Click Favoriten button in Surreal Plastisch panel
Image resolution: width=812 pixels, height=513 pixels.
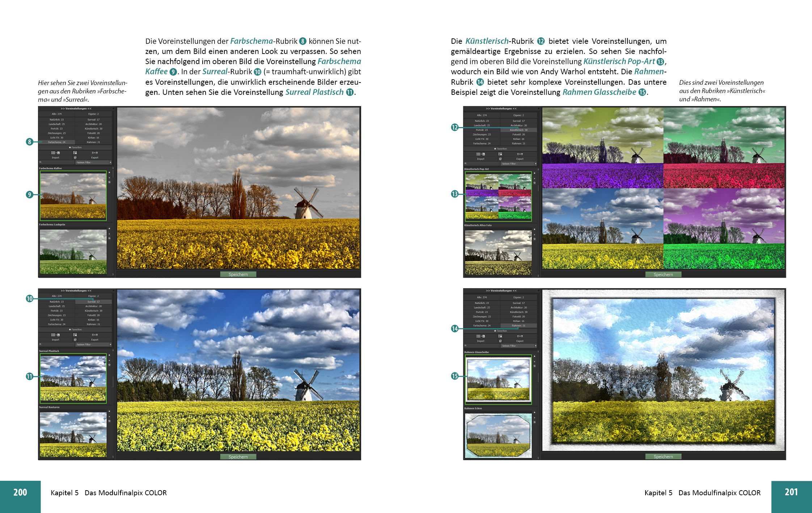(x=76, y=329)
